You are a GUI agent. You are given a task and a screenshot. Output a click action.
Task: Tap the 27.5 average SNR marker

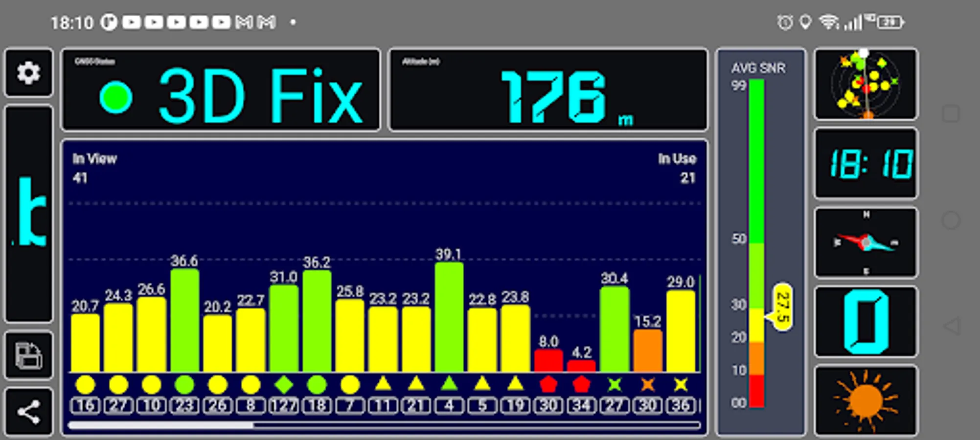[782, 307]
